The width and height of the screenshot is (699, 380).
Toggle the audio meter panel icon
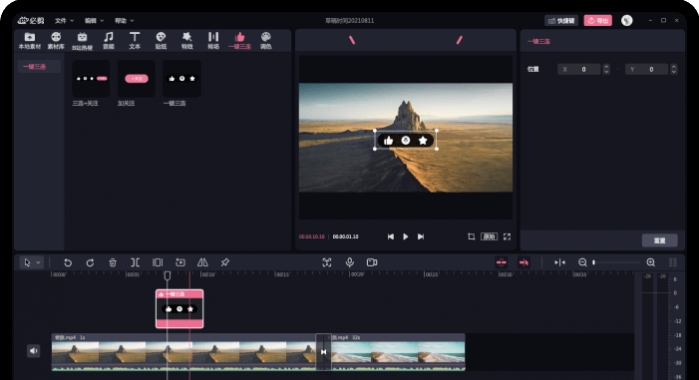(673, 263)
